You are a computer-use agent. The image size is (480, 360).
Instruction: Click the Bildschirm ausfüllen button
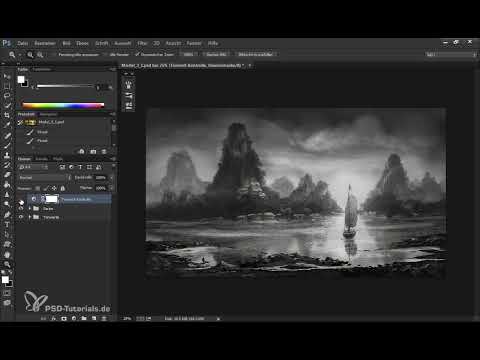click(256, 54)
